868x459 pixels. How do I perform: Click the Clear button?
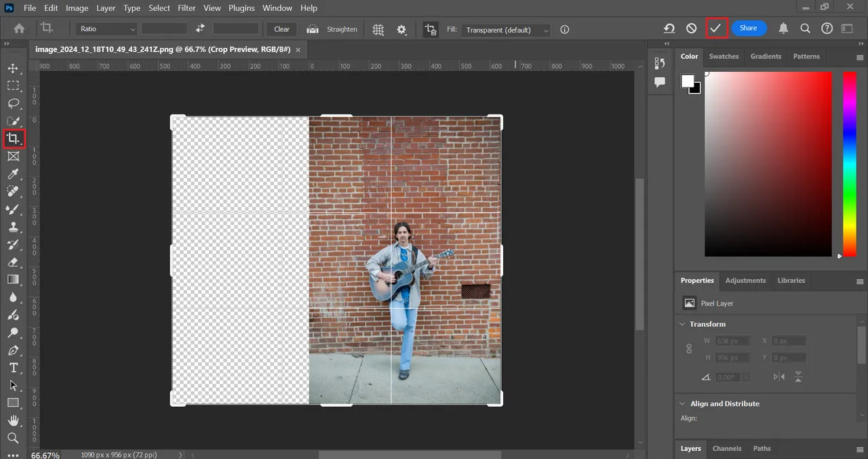[x=281, y=29]
